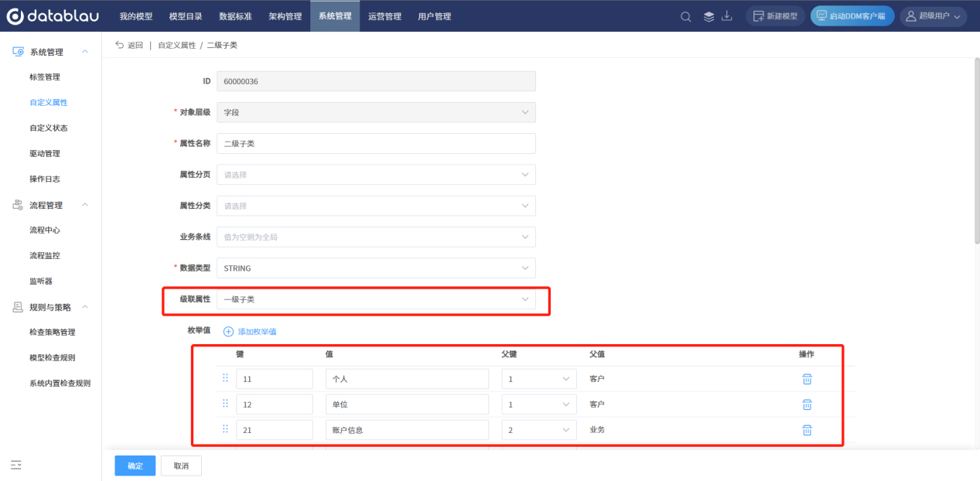Click the vertical scrollbar on the right

(976, 151)
